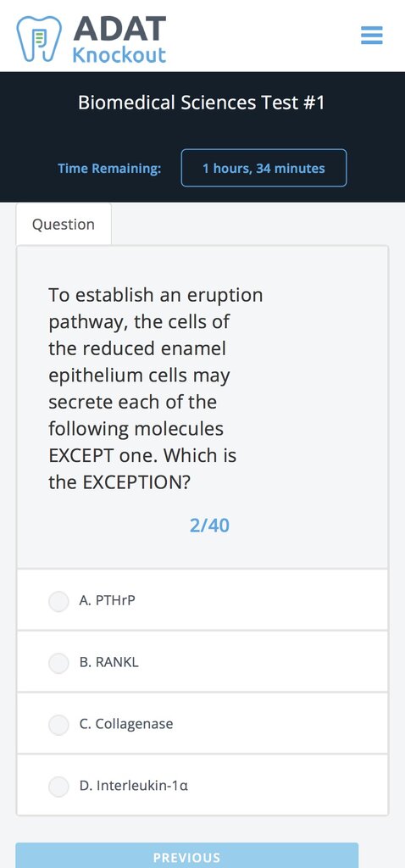Click the white header bar background
This screenshot has height=868, width=405.
(x=265, y=36)
